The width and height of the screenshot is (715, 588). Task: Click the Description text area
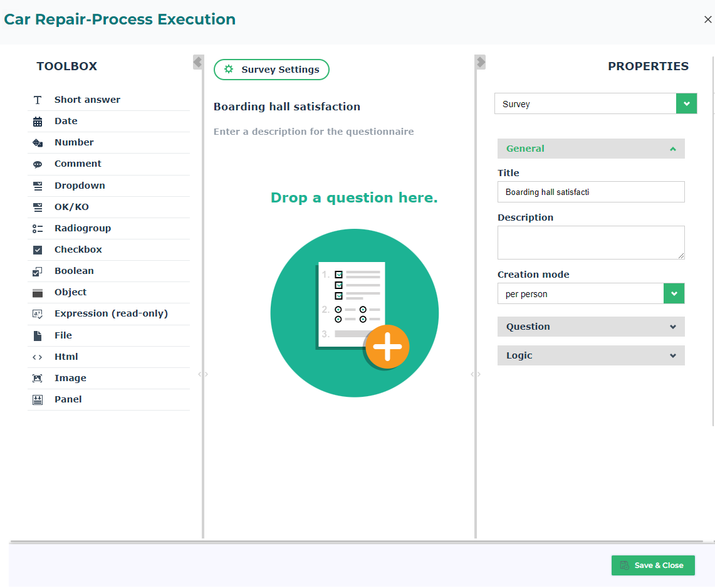point(590,242)
